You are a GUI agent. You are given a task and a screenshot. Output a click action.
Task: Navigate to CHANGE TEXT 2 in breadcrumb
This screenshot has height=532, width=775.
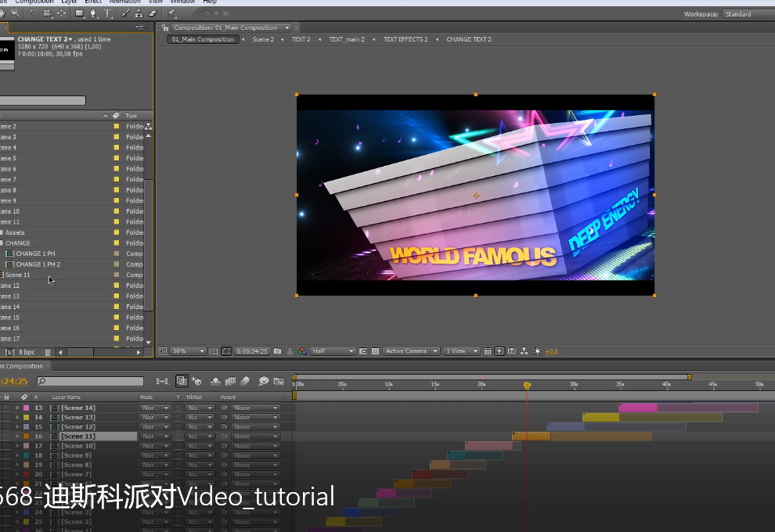click(x=469, y=40)
